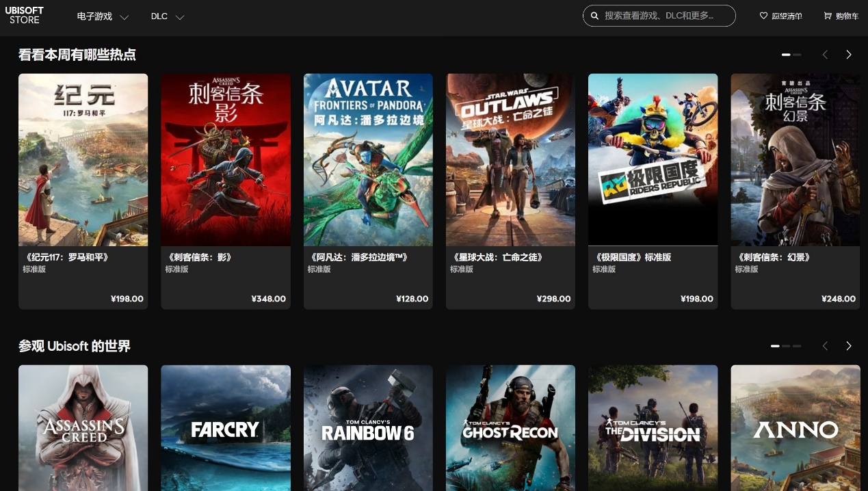Open the Assassin's Creed franchise tile

(83, 428)
